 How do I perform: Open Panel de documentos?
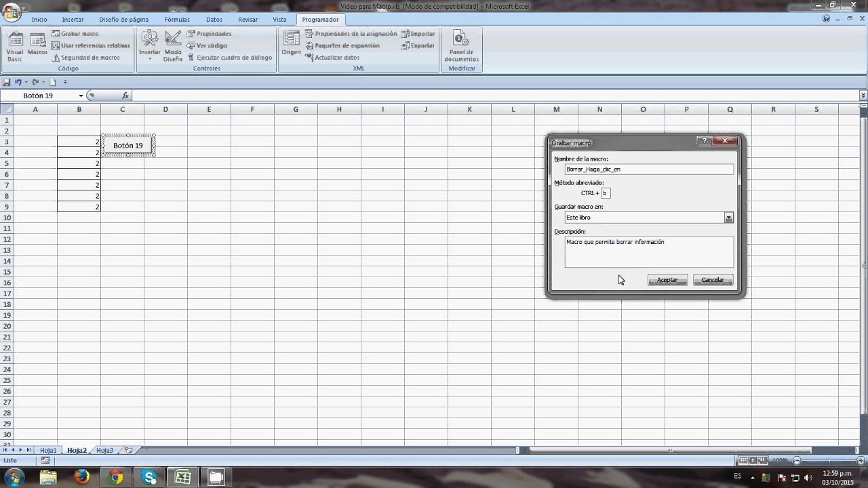coord(461,45)
